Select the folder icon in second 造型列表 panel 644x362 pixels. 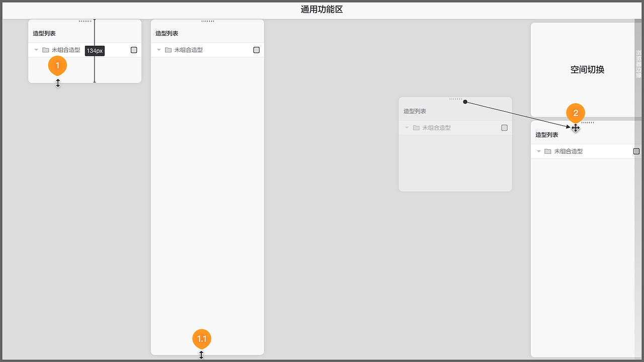click(169, 50)
